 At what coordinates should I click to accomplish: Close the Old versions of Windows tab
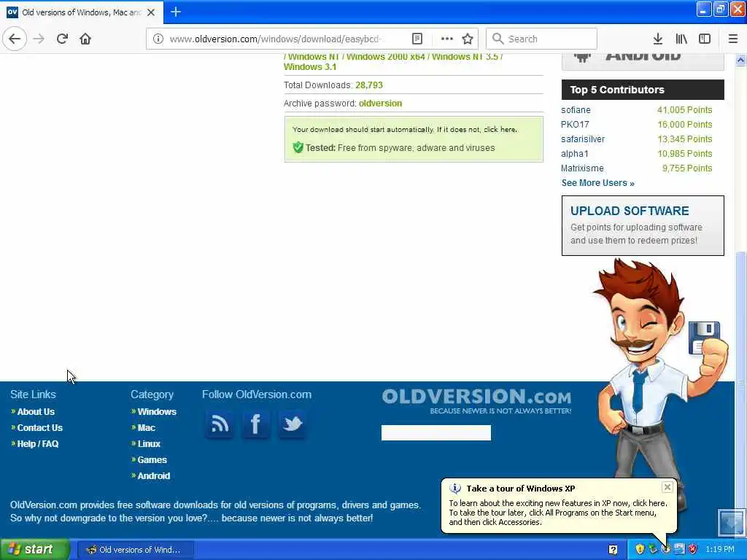pyautogui.click(x=151, y=12)
